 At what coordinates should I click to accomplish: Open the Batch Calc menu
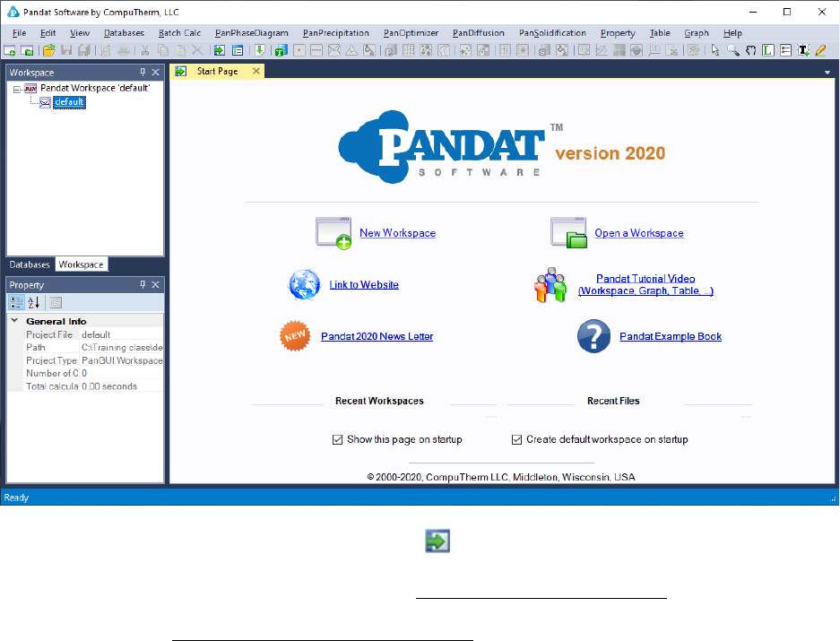click(179, 32)
